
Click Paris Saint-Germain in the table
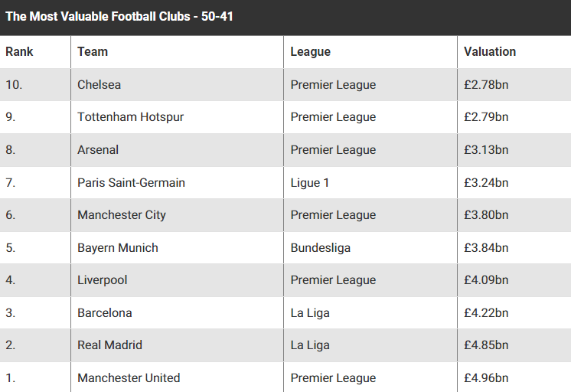[131, 182]
